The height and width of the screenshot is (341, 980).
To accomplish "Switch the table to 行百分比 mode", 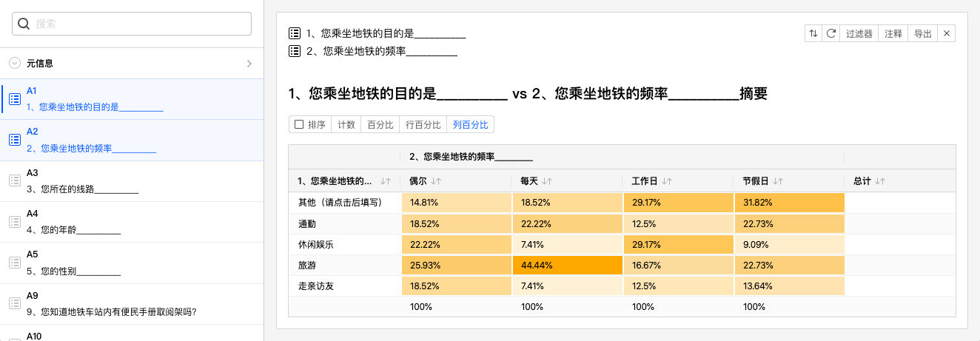I will [x=423, y=124].
